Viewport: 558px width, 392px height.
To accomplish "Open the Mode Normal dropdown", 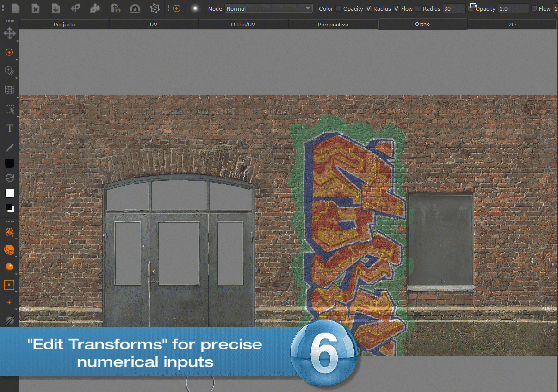I will click(268, 9).
